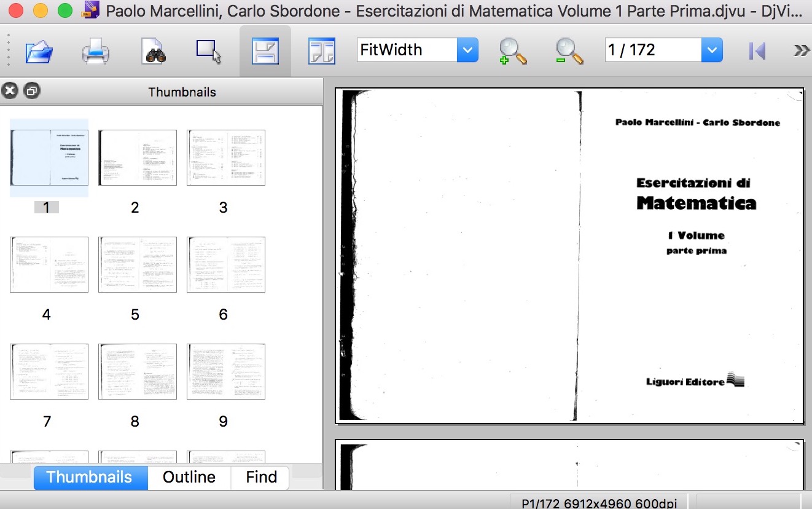Print the document using the printer icon
Viewport: 812px width, 509px height.
pos(96,51)
